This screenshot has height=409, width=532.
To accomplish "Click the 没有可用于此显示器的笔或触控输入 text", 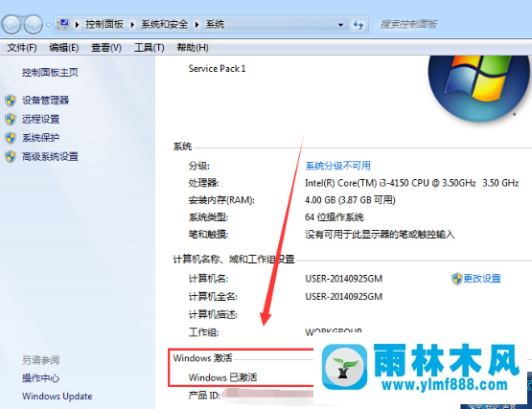I will click(x=380, y=235).
